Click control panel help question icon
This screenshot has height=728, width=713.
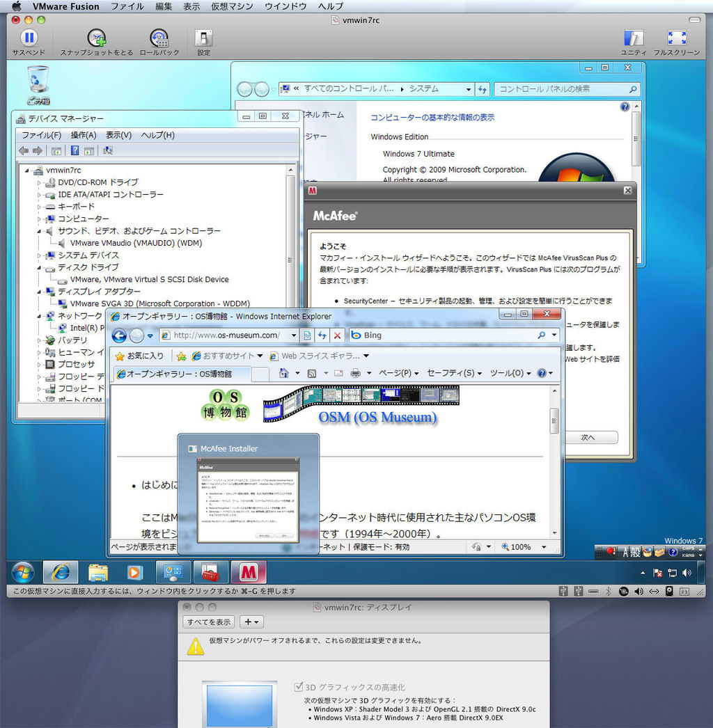coord(625,106)
